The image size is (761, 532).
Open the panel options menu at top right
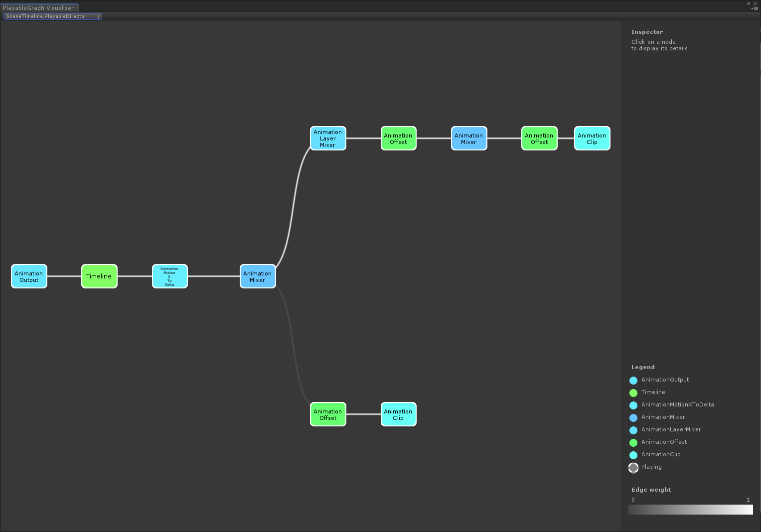756,8
